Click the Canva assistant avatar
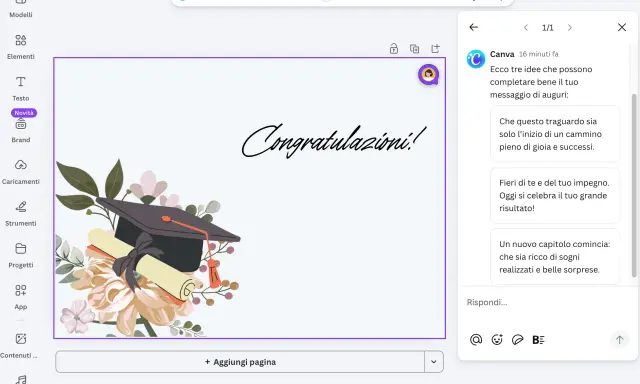 pos(476,59)
